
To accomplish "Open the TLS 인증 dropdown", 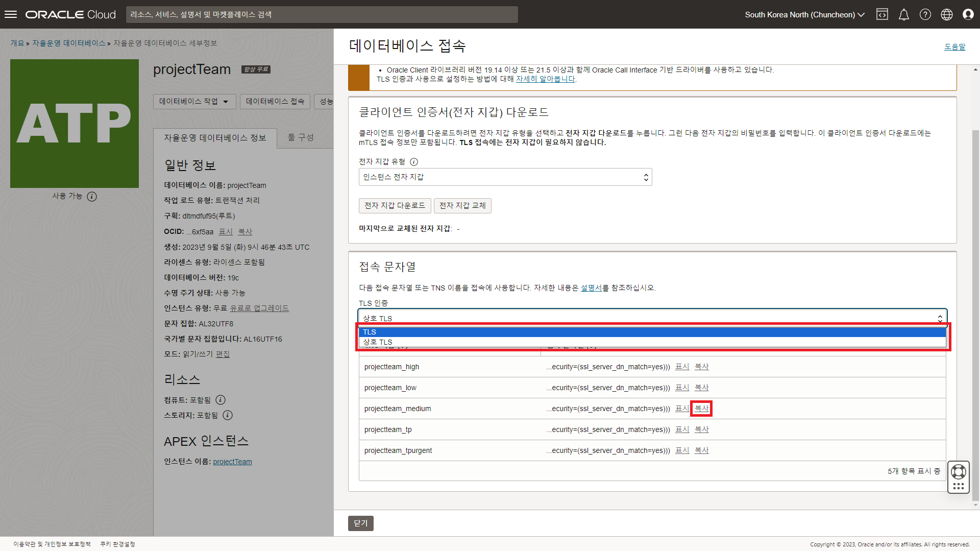I will point(652,318).
